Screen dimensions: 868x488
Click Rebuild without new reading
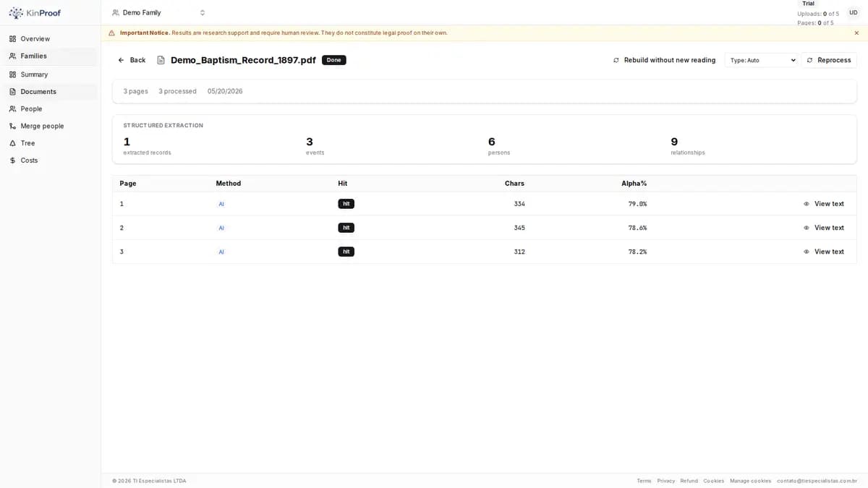(664, 60)
